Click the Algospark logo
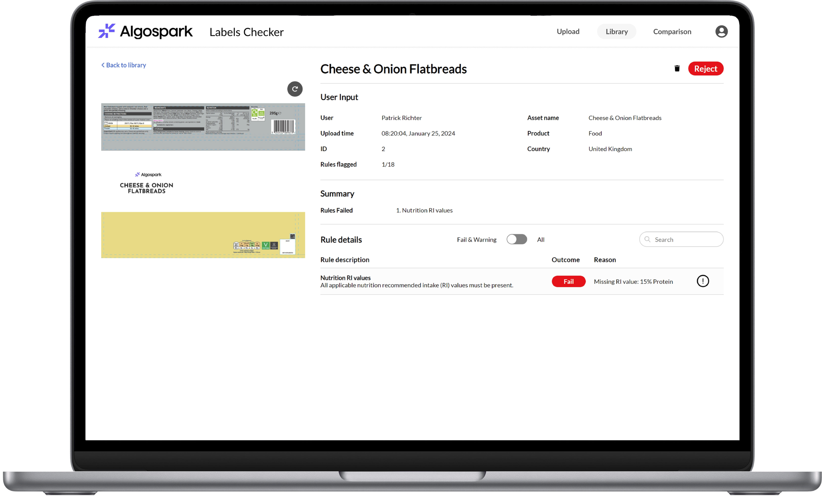822x504 pixels. [146, 31]
